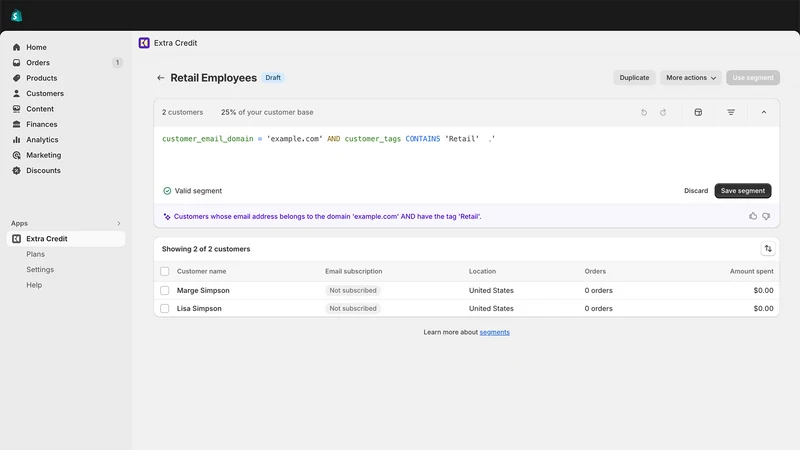Click Save segment button
The image size is (800, 450).
pos(743,191)
